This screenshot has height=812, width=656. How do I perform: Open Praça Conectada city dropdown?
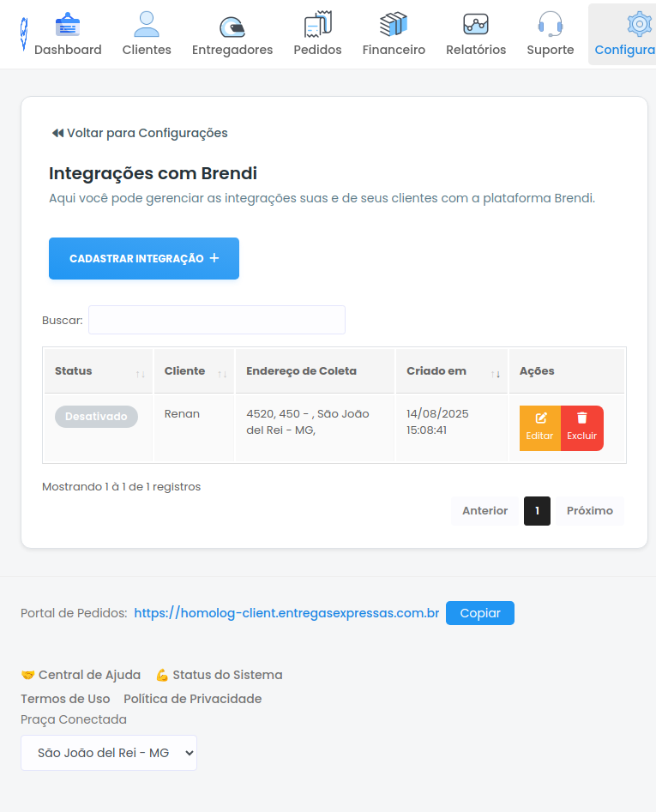109,753
